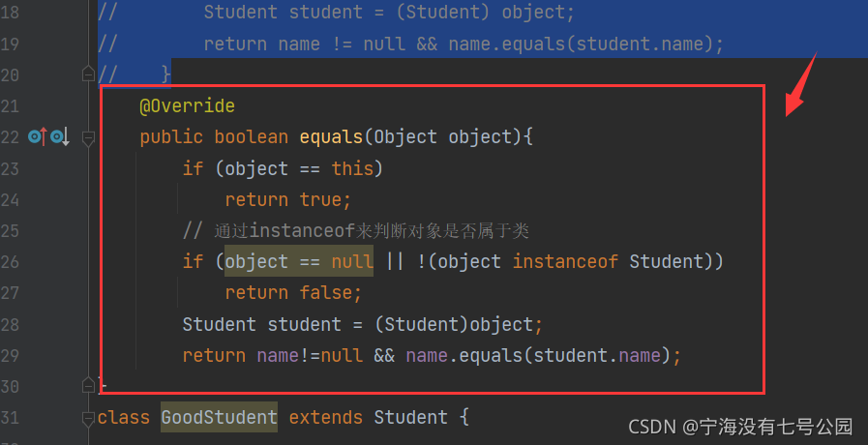868x445 pixels.
Task: Click line number 26 in the gutter
Action: 12,261
